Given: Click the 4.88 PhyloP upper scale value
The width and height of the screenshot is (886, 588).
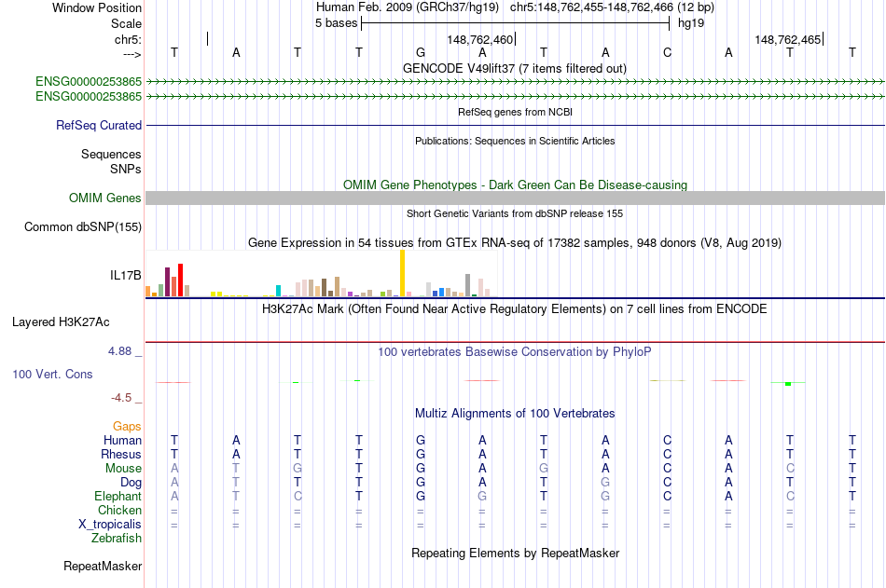Looking at the screenshot, I should pyautogui.click(x=119, y=351).
